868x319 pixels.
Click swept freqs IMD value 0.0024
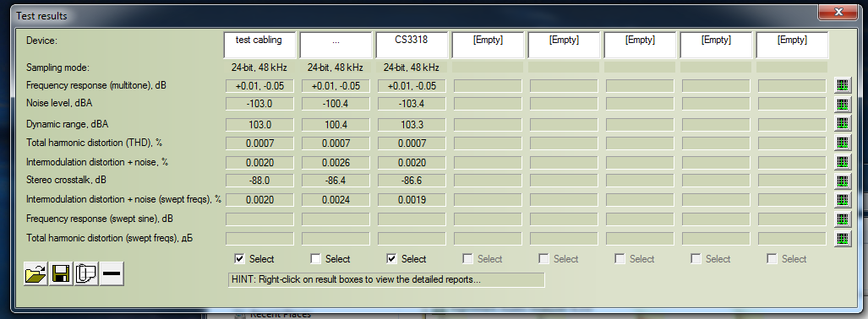336,199
